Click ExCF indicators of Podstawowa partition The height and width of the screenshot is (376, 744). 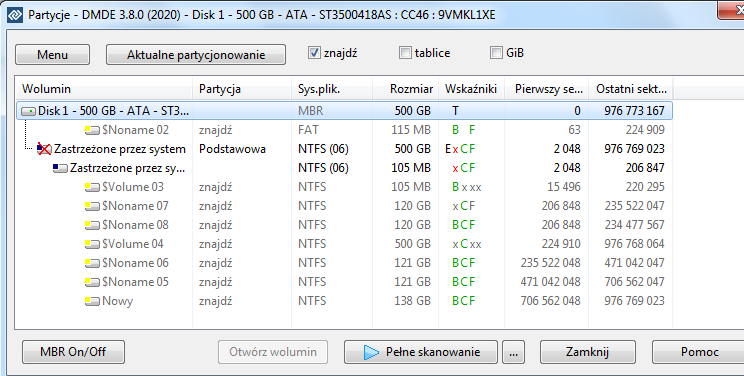point(460,149)
